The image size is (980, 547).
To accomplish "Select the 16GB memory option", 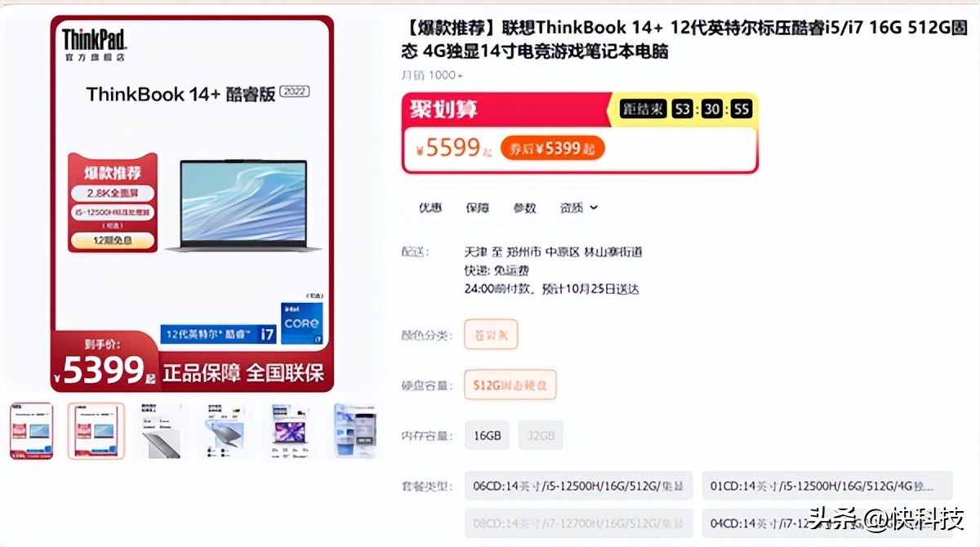I will (x=488, y=435).
